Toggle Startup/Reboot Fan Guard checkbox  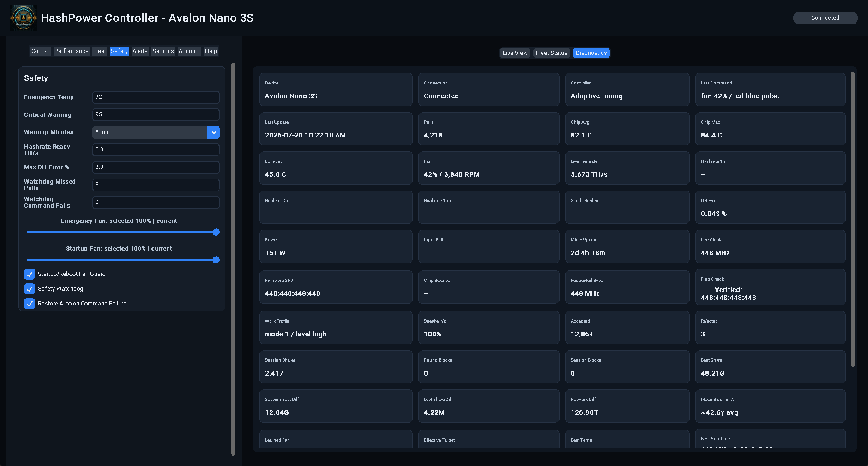click(30, 274)
